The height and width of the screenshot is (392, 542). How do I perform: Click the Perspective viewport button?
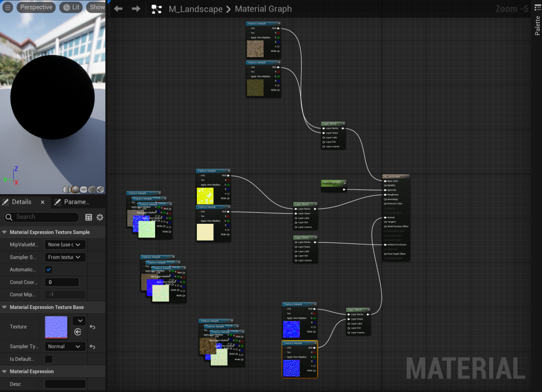36,7
